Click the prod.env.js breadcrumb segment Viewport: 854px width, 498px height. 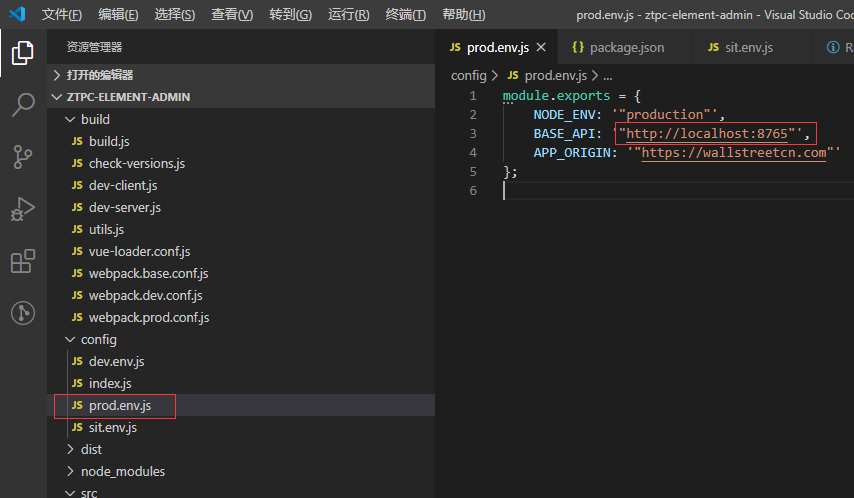(556, 75)
